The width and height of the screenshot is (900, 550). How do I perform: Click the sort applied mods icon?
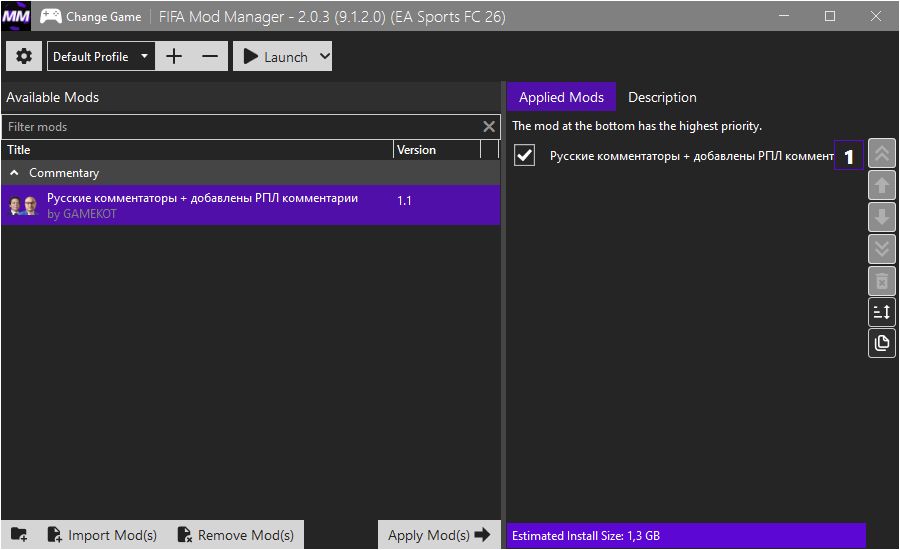click(882, 312)
